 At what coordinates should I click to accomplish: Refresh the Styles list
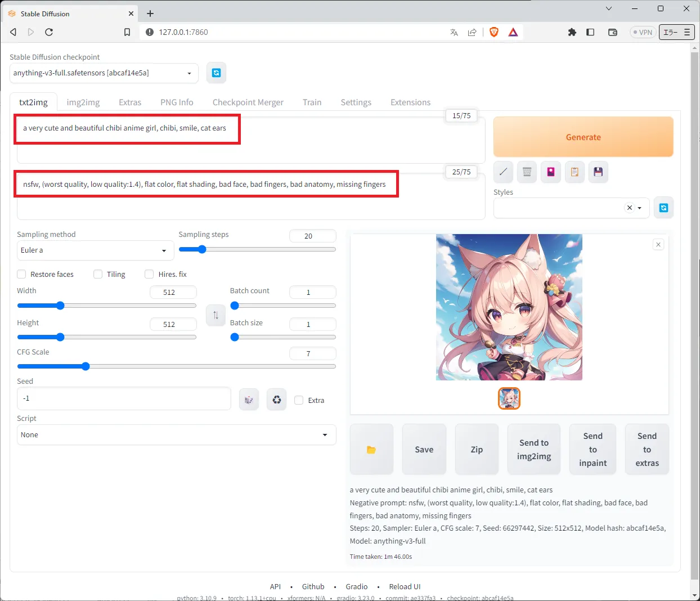(663, 208)
